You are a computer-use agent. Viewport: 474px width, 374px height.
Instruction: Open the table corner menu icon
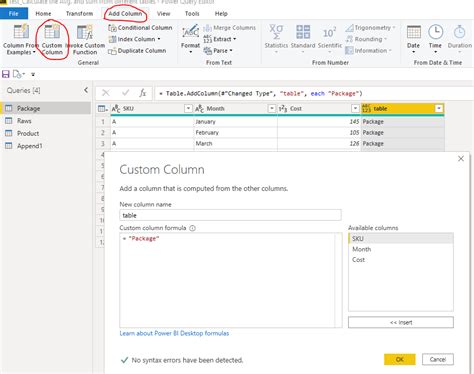[x=102, y=109]
